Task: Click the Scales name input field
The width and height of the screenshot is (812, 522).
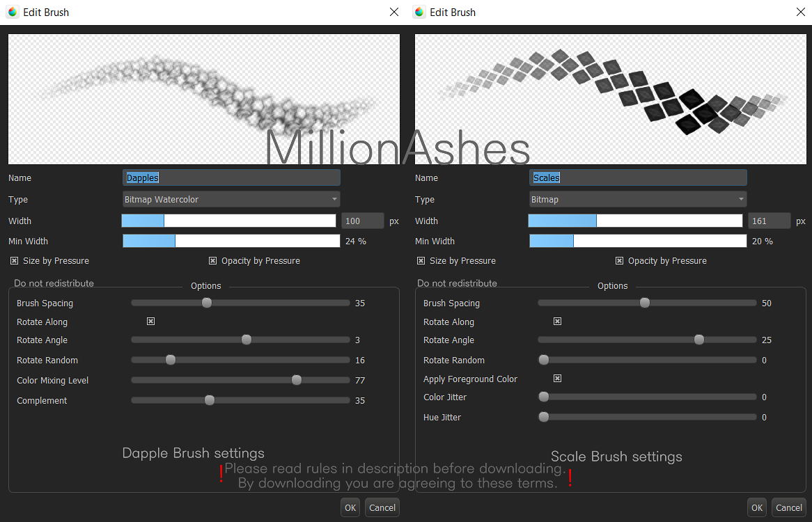Action: [x=637, y=177]
